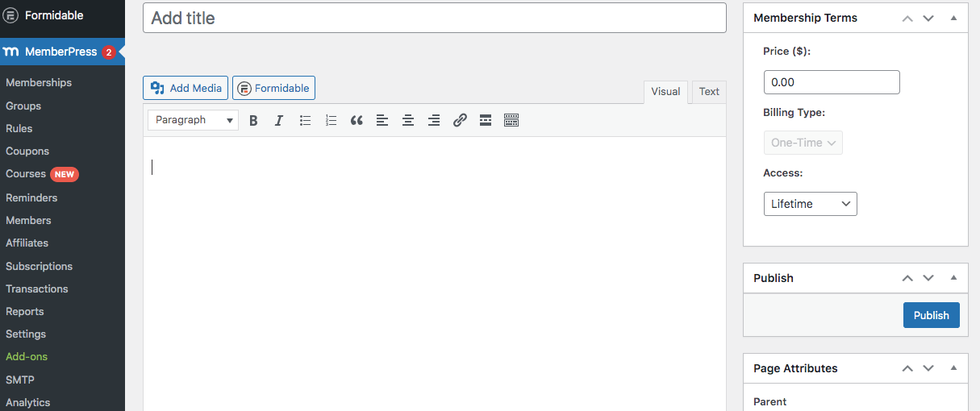
Task: Collapse the Publish panel with the triangle toggle
Action: click(x=953, y=278)
